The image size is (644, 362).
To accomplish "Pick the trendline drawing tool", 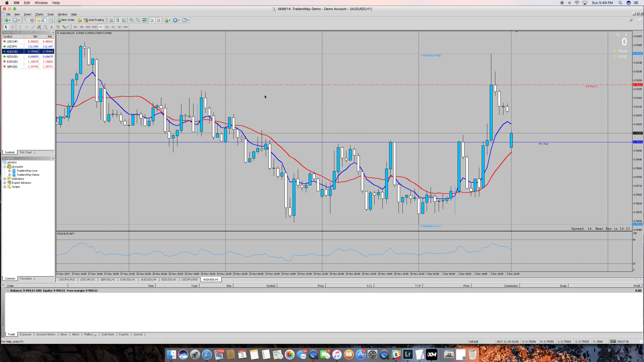I will [33, 27].
